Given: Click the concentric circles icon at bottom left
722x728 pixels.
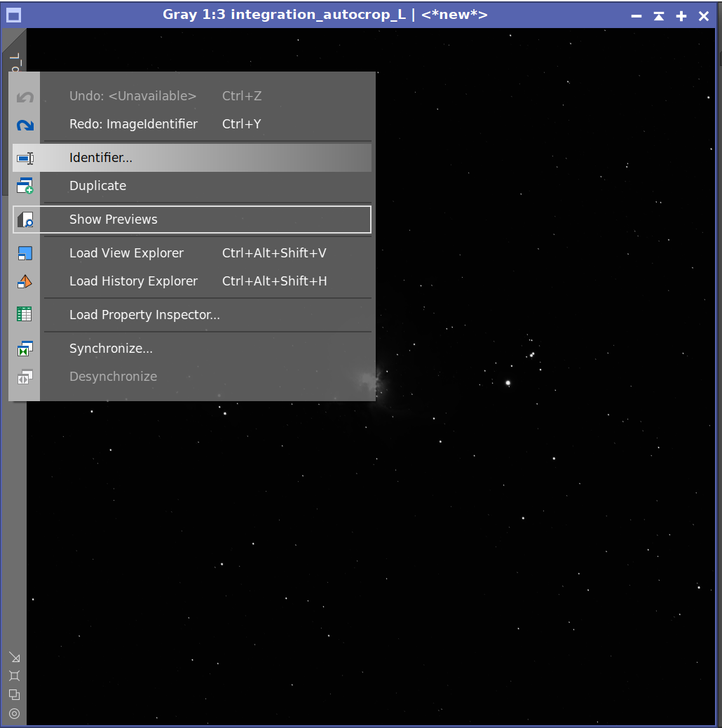Looking at the screenshot, I should (14, 714).
